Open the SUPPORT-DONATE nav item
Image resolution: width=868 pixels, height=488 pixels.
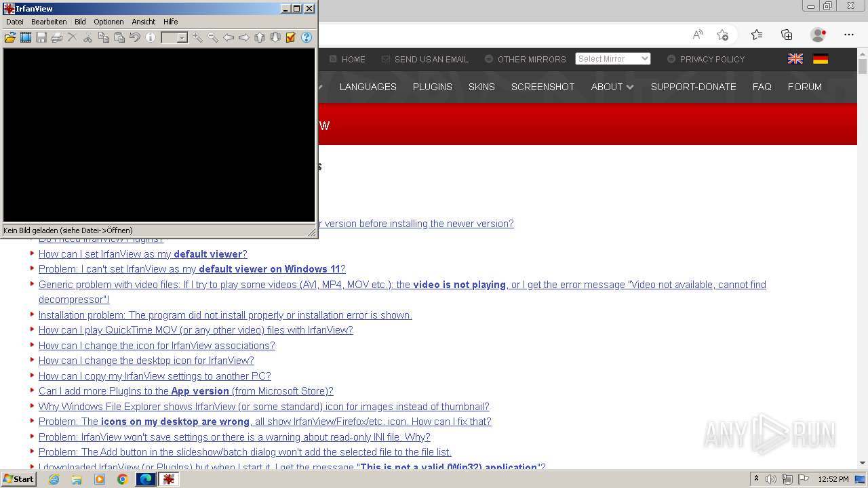[x=694, y=87]
